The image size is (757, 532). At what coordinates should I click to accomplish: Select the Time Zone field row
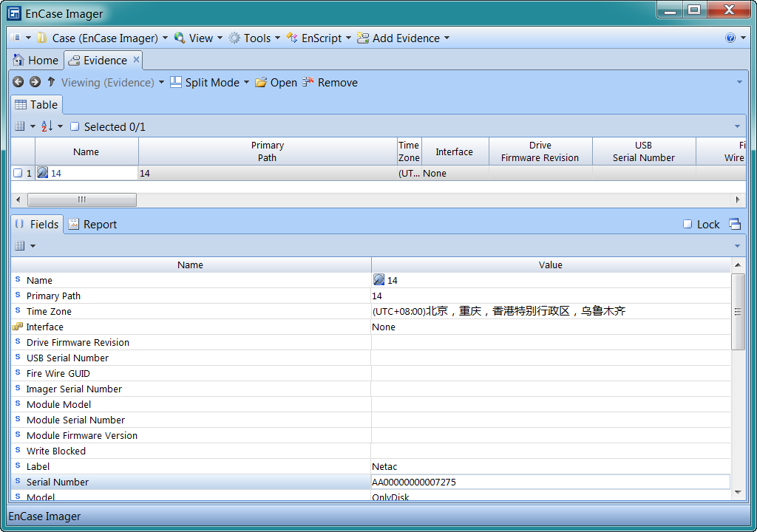point(371,311)
